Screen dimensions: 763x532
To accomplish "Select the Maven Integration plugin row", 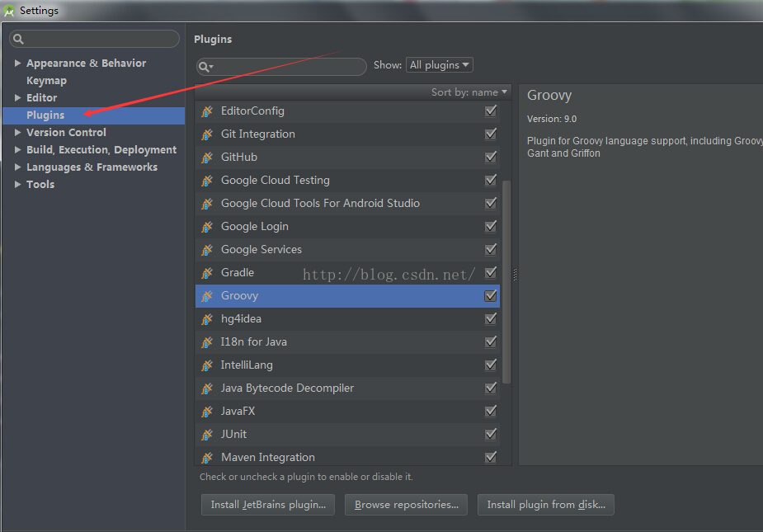I will tap(347, 458).
